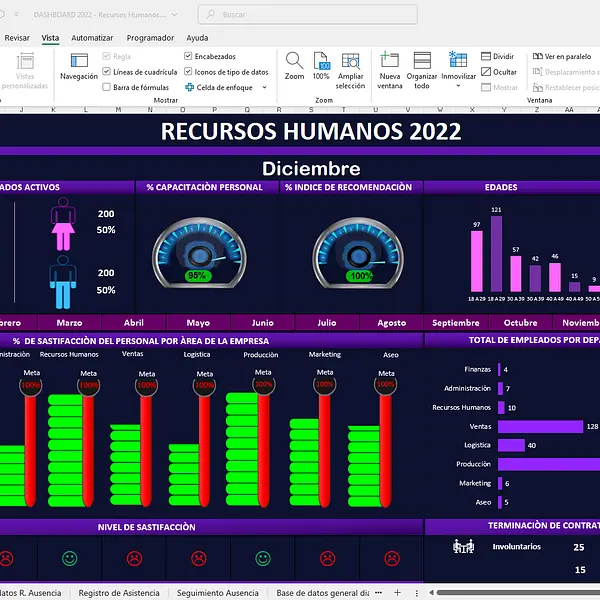Toggle Iconos de tipo de datos
This screenshot has width=600, height=600.
[188, 72]
